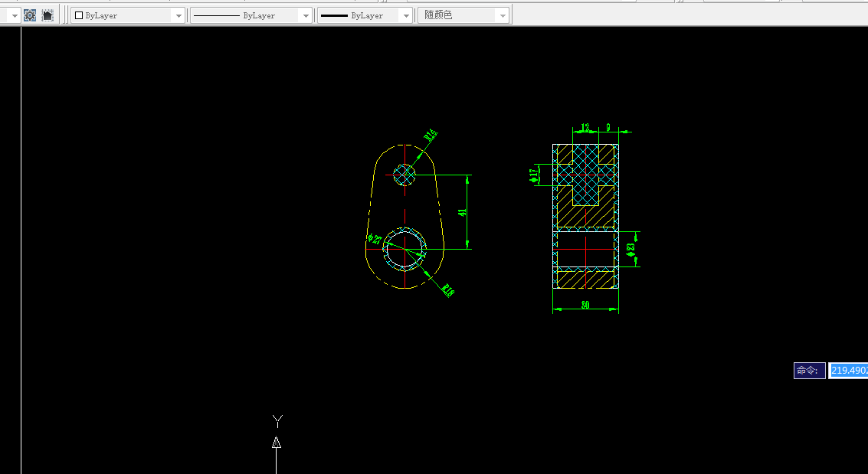Select the 30 width dimension text
The height and width of the screenshot is (474, 868).
click(585, 305)
